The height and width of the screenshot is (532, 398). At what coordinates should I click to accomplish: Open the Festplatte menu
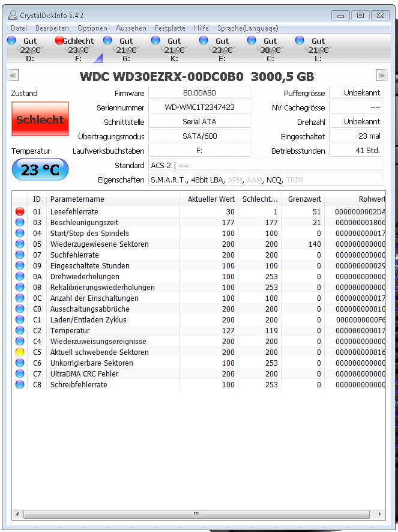pos(170,28)
